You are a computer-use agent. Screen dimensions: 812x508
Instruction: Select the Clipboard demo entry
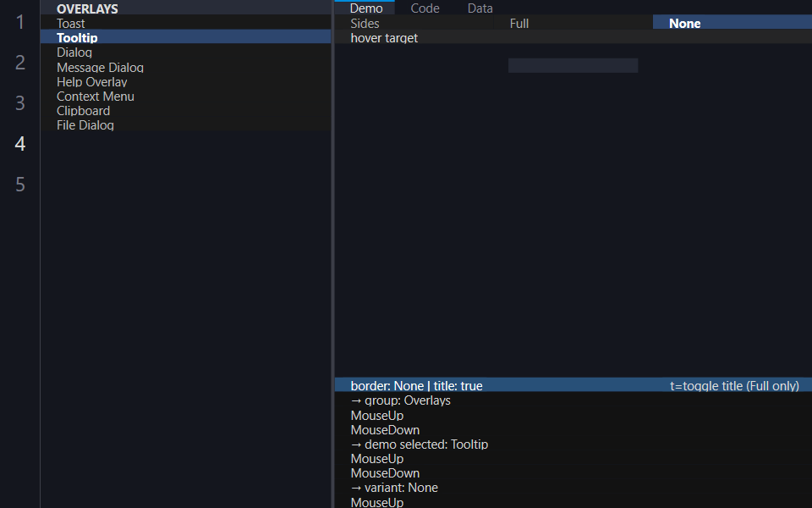(185, 111)
